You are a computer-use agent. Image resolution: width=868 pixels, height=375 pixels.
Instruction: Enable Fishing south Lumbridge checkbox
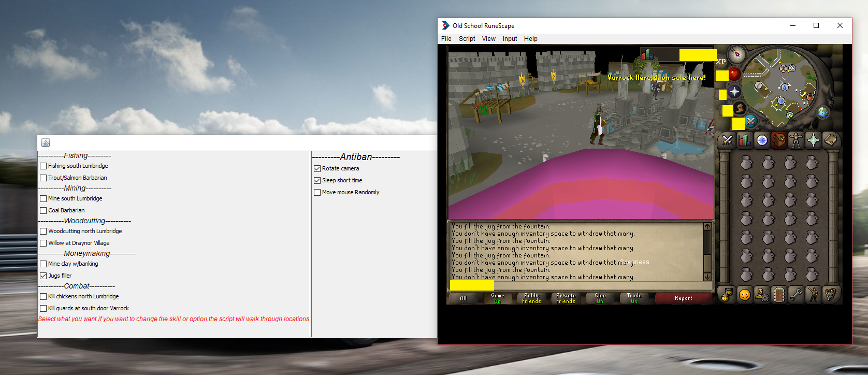[44, 166]
